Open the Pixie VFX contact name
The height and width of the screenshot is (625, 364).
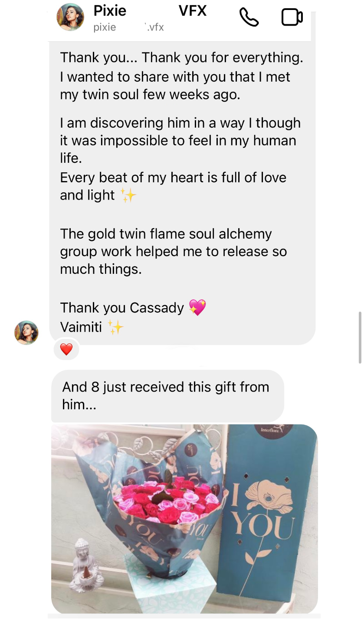(150, 10)
